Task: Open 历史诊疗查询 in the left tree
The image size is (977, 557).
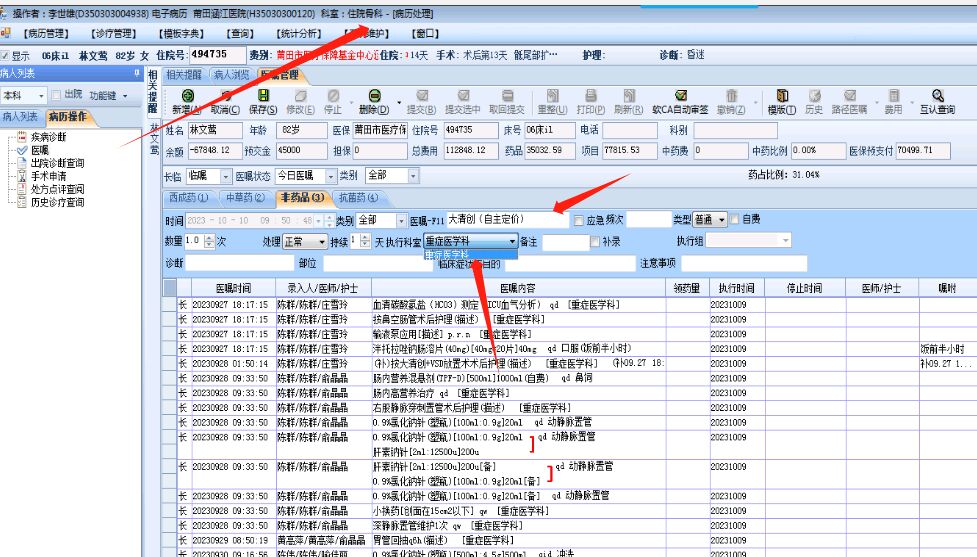Action: [57, 202]
